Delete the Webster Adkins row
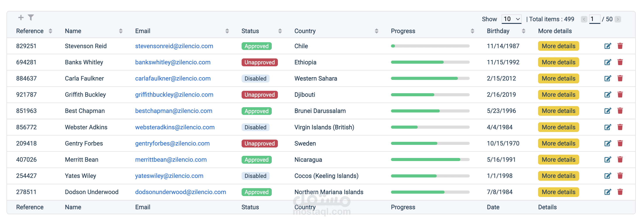The image size is (644, 221). 620,127
